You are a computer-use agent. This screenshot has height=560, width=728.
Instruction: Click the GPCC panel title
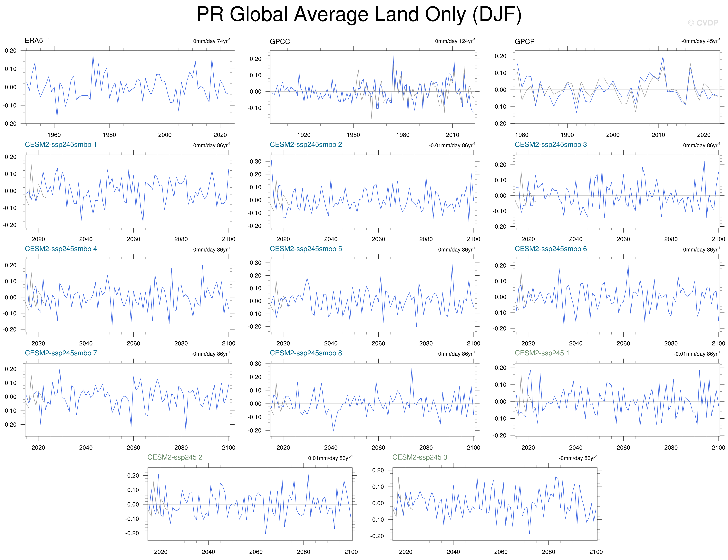280,42
